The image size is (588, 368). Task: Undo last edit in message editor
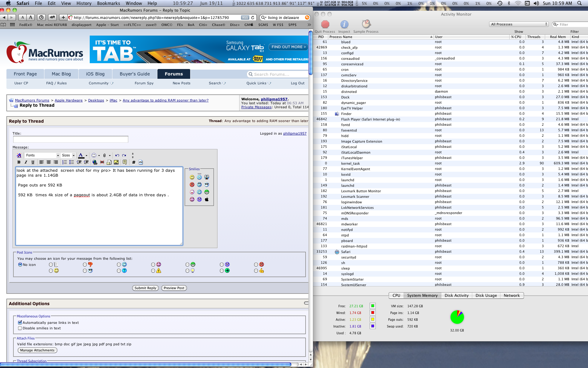(117, 155)
